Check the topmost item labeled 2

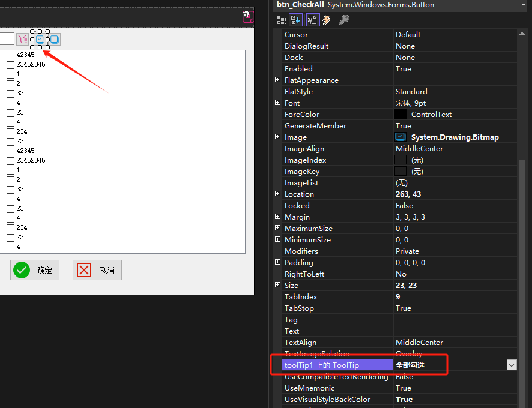[11, 84]
